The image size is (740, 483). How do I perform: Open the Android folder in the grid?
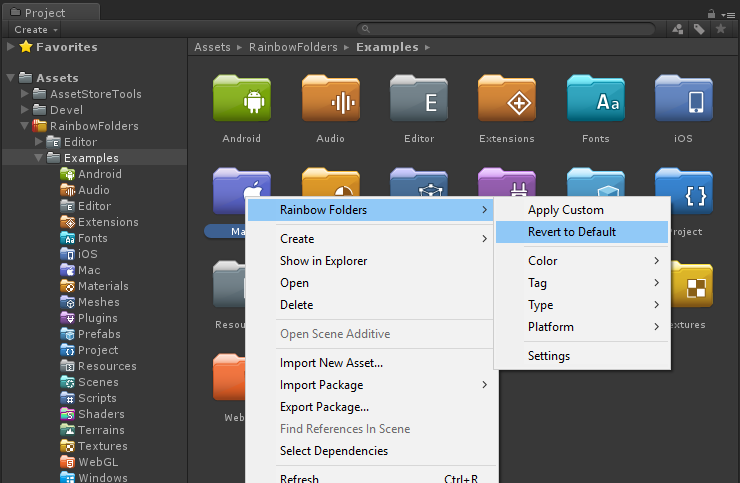point(242,98)
